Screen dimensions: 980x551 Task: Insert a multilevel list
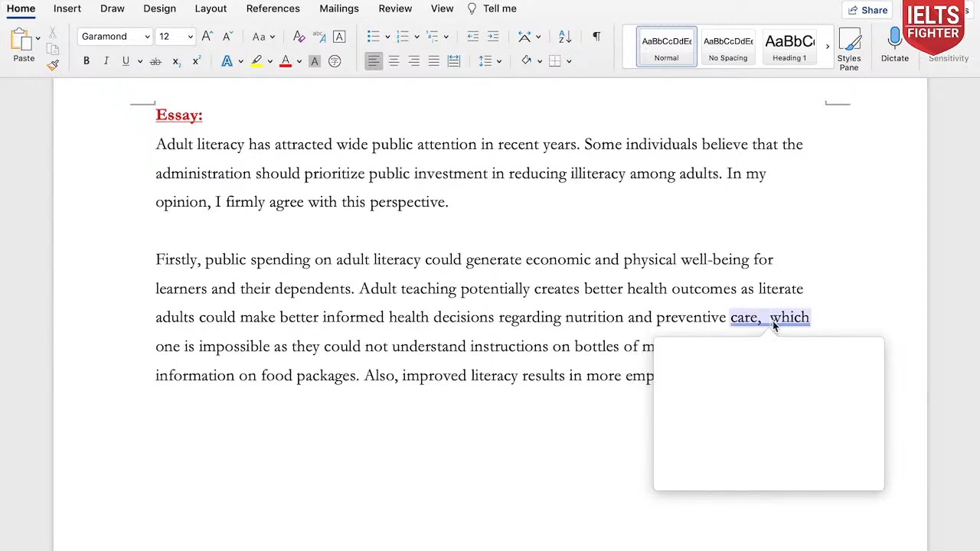[x=433, y=37]
